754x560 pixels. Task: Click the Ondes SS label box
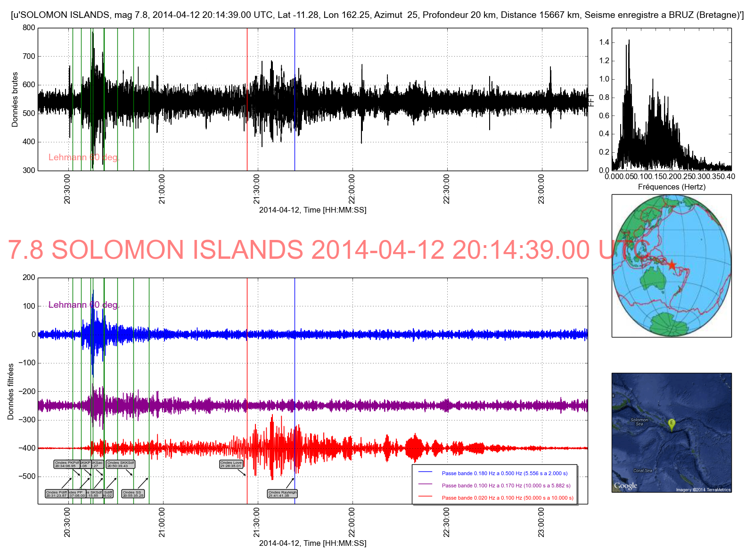133,494
